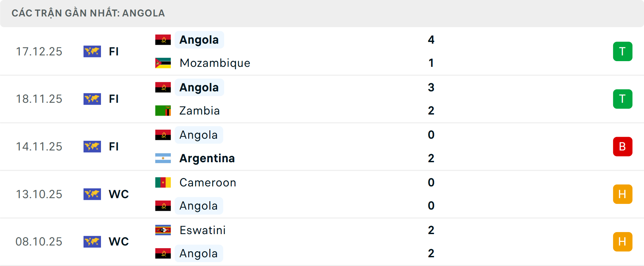This screenshot has height=266, width=644.
Task: Click the yellow H badge for the Eswatini match
Action: tap(623, 241)
